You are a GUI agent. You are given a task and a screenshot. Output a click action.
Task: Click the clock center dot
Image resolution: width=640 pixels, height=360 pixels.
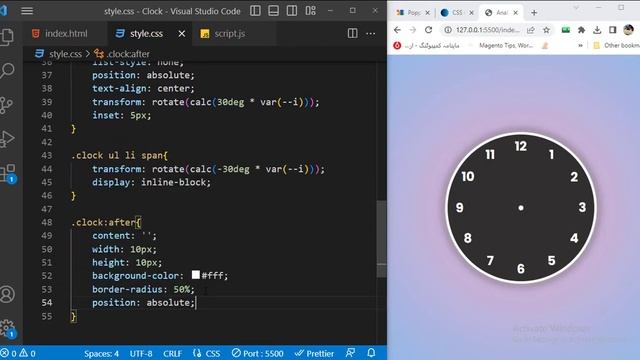[520, 208]
